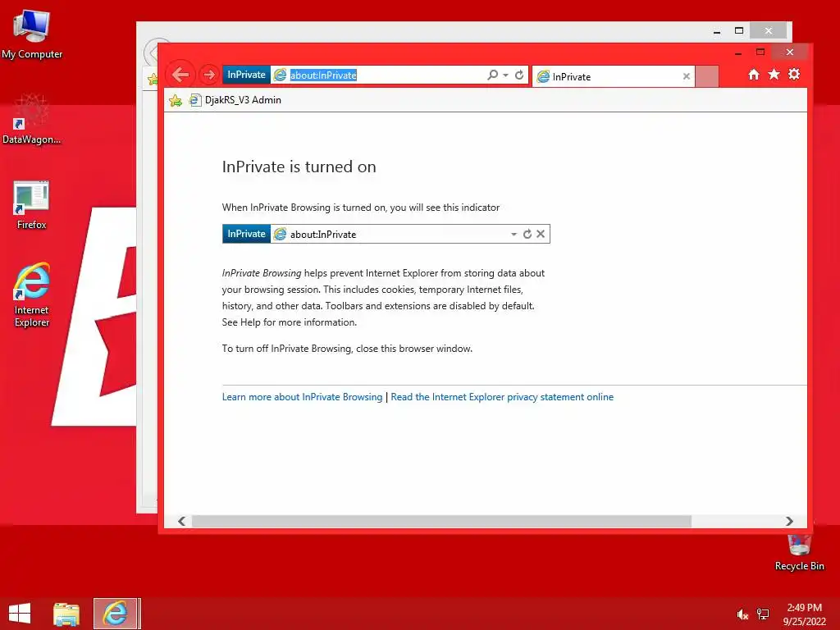Expand the address bar autocomplete dropdown arrow
Image resolution: width=840 pixels, height=630 pixels.
(x=505, y=75)
